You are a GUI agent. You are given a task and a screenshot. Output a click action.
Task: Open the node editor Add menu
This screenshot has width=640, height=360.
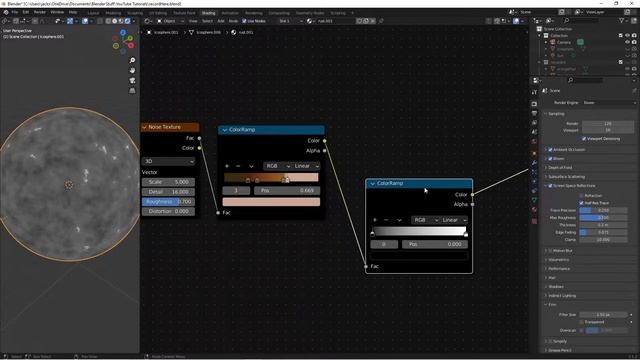click(221, 21)
